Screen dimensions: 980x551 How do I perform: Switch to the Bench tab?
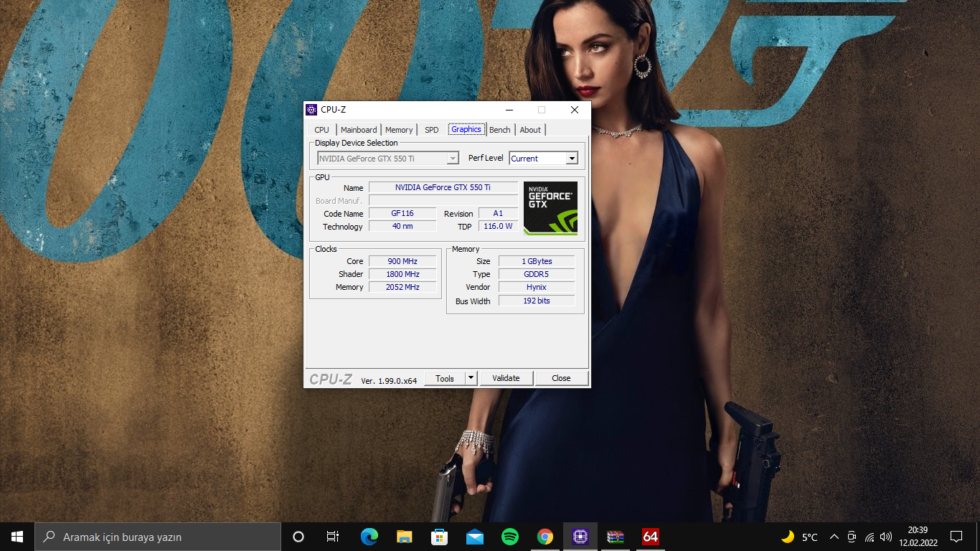tap(500, 130)
